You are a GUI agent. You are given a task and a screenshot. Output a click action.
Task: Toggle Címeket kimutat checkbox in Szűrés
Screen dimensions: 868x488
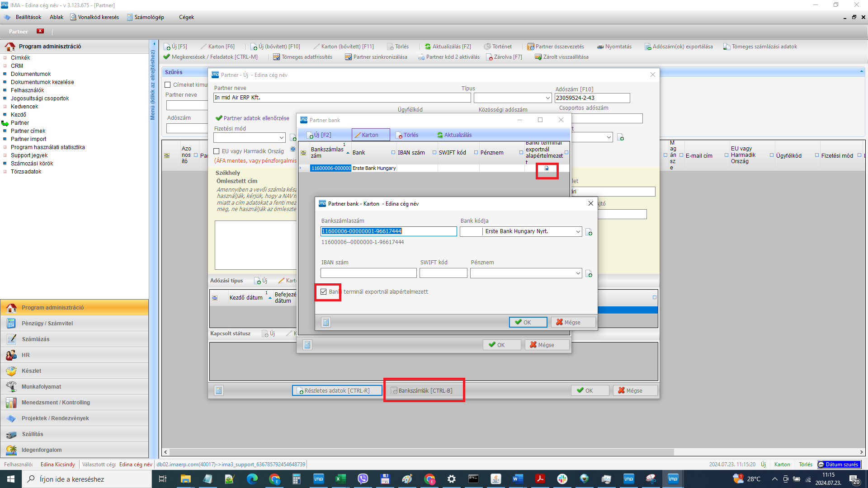pyautogui.click(x=168, y=85)
